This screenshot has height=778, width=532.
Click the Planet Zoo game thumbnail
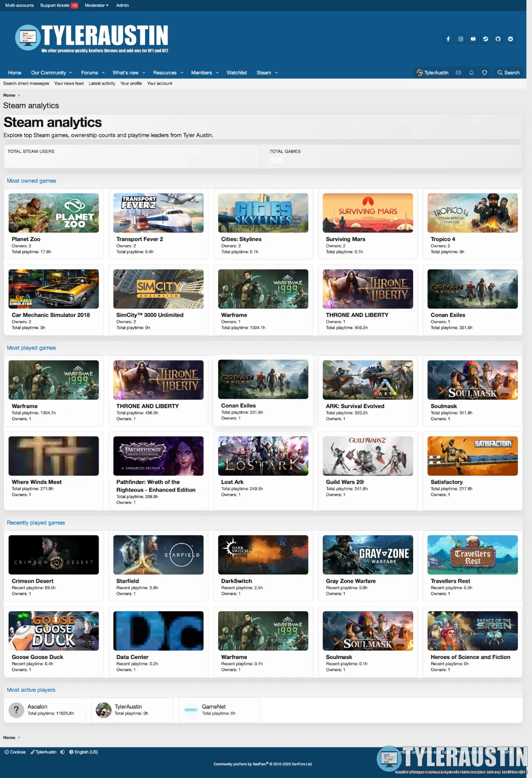[53, 213]
